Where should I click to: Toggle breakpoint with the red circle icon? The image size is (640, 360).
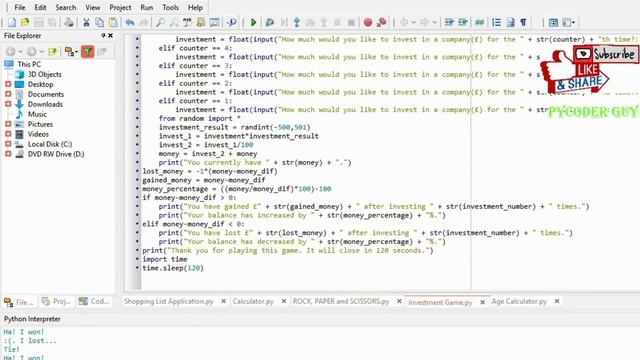368,22
